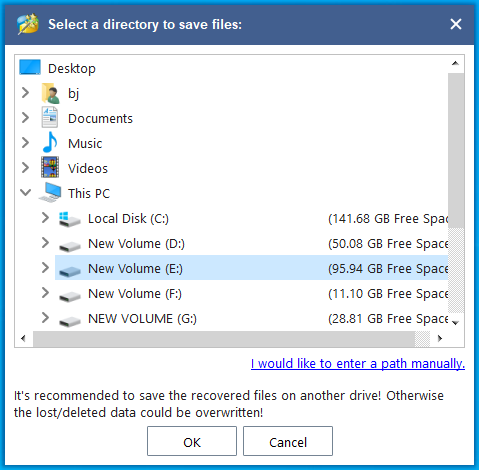Open the enter a path manually link
Screen dimensions: 479x470
[358, 363]
